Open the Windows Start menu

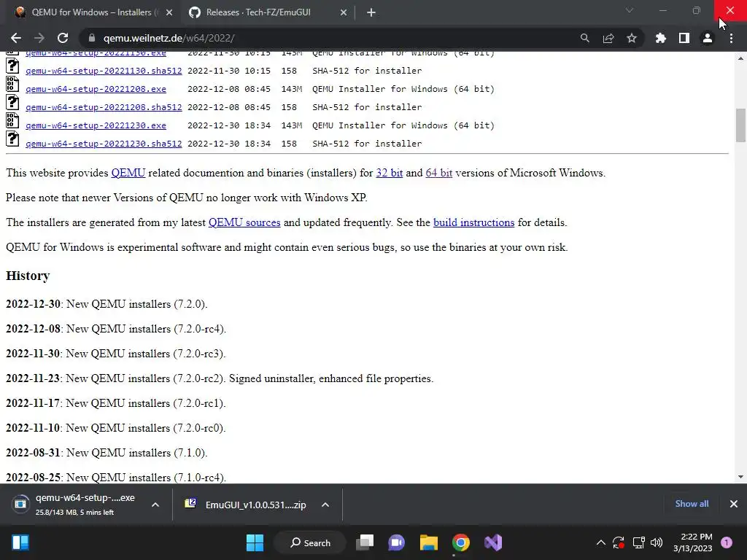click(255, 542)
